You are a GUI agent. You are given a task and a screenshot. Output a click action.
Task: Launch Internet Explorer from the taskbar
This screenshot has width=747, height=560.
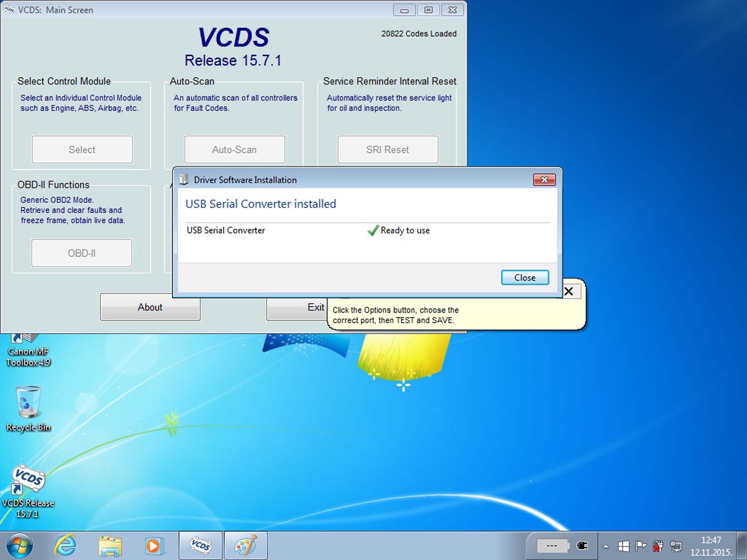(x=65, y=546)
